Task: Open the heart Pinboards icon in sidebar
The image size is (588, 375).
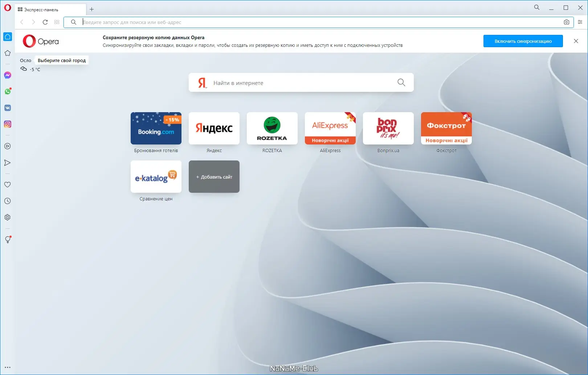Action: pyautogui.click(x=8, y=184)
